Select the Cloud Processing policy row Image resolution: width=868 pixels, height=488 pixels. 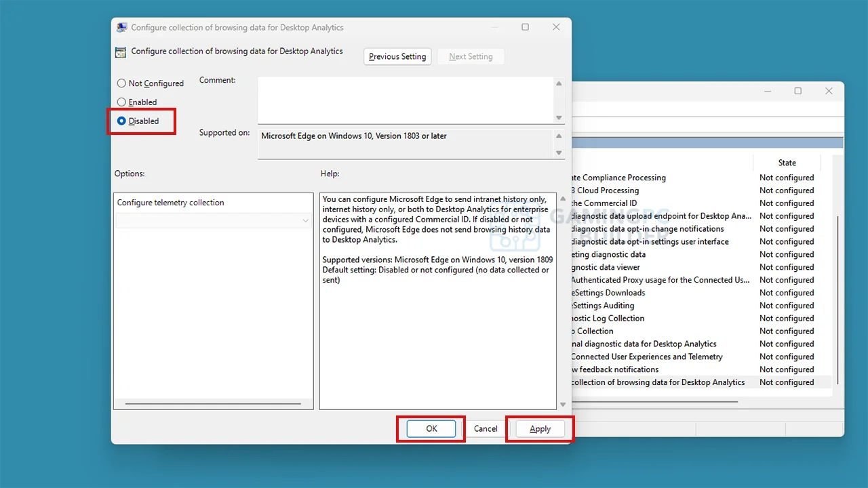click(702, 190)
